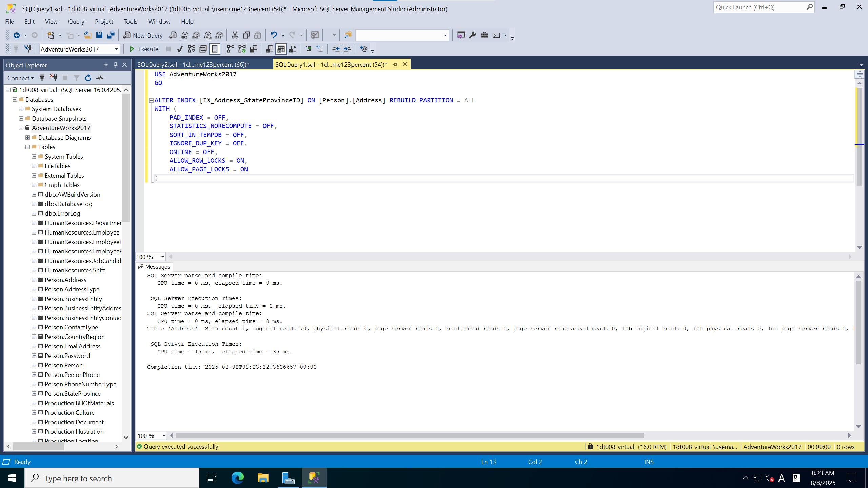Click the Cut scissors icon

(235, 35)
